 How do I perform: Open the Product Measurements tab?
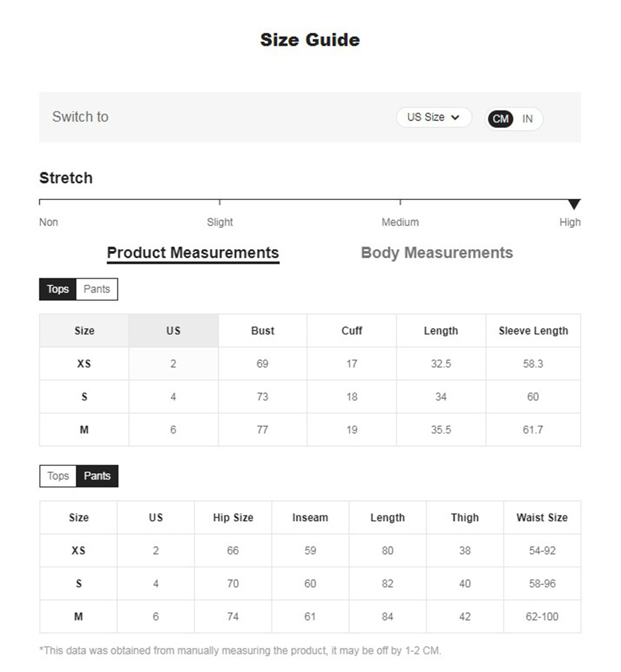pyautogui.click(x=193, y=253)
